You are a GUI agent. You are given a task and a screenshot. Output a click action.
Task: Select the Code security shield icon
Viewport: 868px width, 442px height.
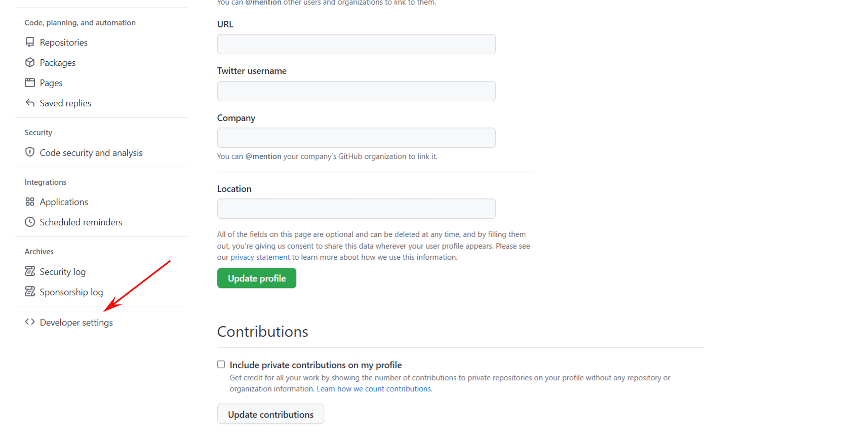[30, 152]
